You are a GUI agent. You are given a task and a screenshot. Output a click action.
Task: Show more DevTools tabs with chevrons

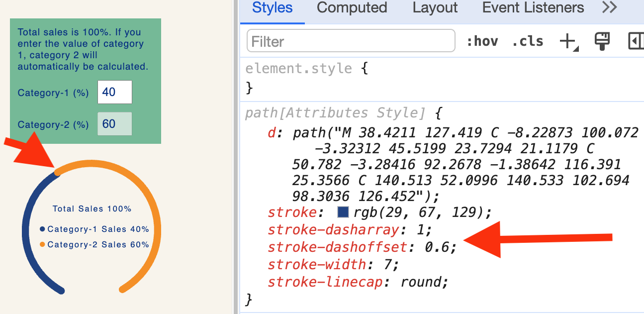pyautogui.click(x=609, y=8)
